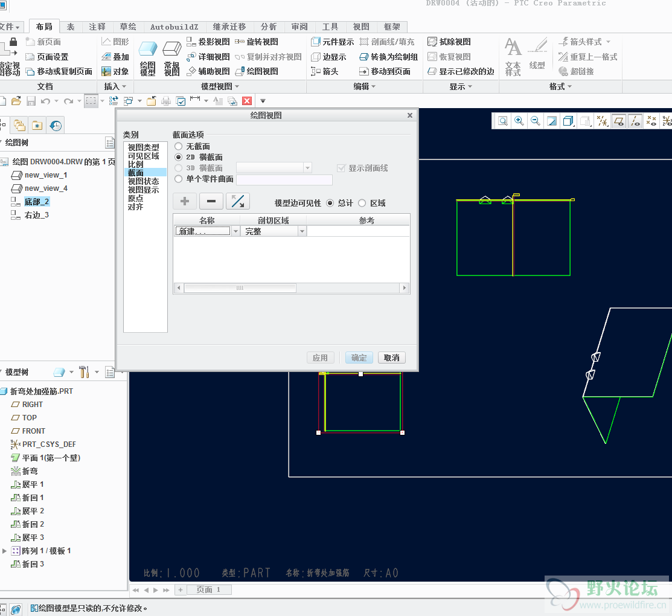Insert a 投影视图 projection view
The height and width of the screenshot is (616, 672).
[x=208, y=42]
